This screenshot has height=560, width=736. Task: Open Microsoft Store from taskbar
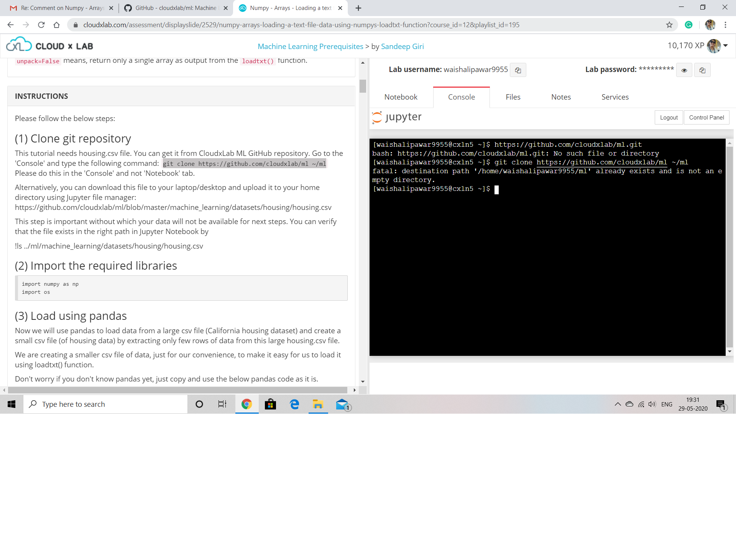pos(270,404)
